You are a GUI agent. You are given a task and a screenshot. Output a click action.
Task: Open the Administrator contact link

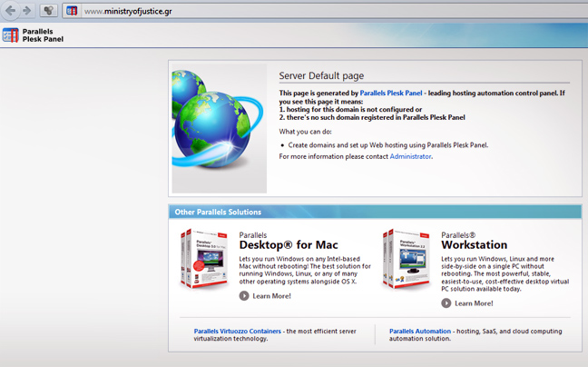tap(411, 156)
